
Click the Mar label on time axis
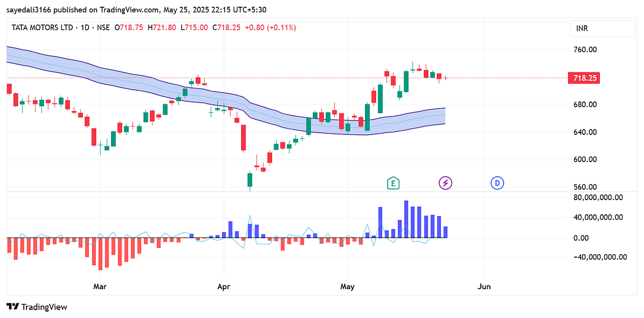[x=100, y=286]
